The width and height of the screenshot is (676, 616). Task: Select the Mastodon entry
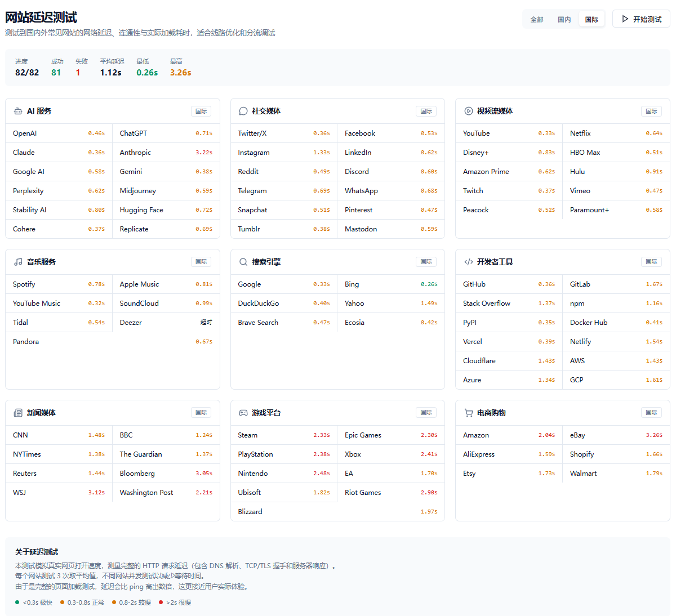click(x=391, y=229)
